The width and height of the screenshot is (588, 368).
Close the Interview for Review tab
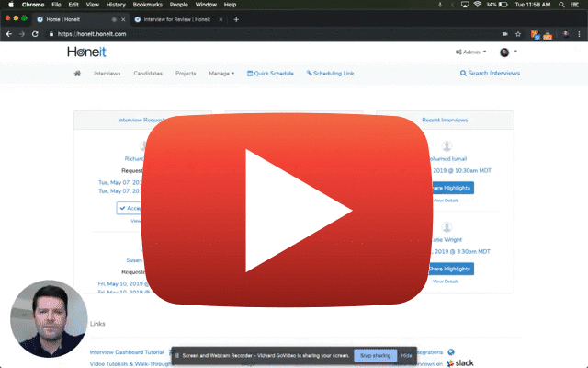pyautogui.click(x=220, y=19)
